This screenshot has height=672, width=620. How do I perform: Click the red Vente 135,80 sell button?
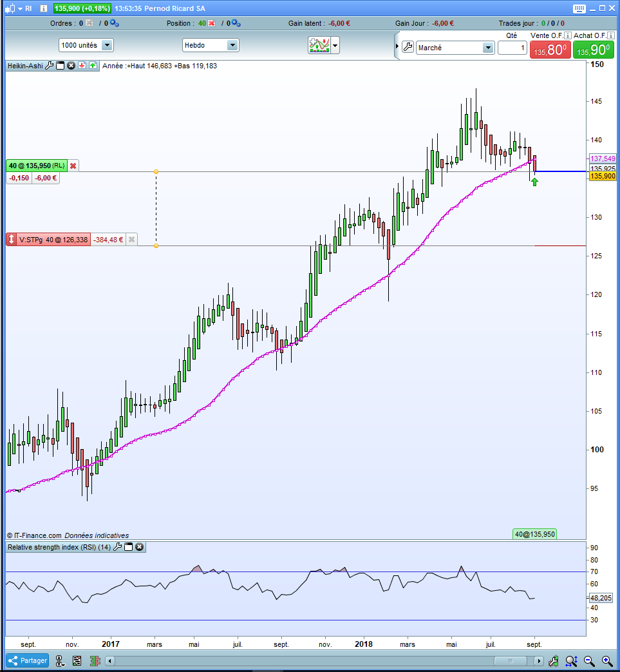(550, 50)
